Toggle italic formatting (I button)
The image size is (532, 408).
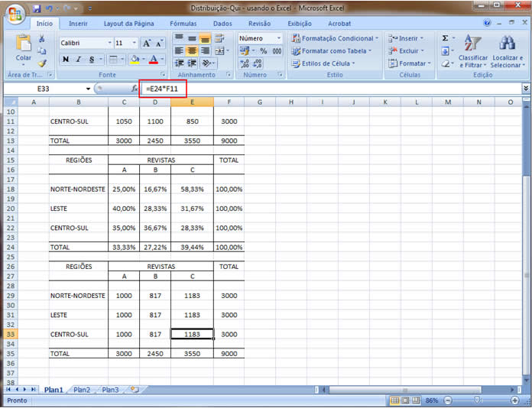(78, 60)
